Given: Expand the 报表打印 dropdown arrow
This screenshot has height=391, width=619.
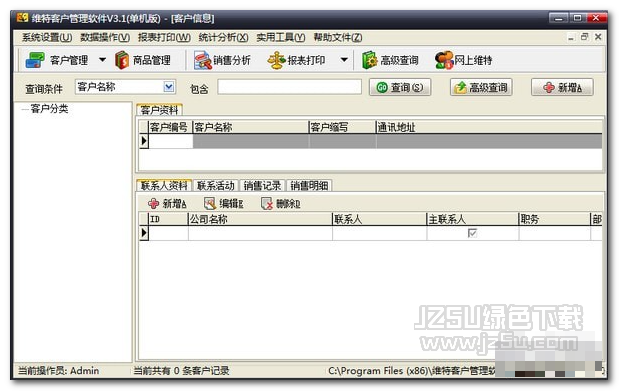Looking at the screenshot, I should [x=344, y=60].
